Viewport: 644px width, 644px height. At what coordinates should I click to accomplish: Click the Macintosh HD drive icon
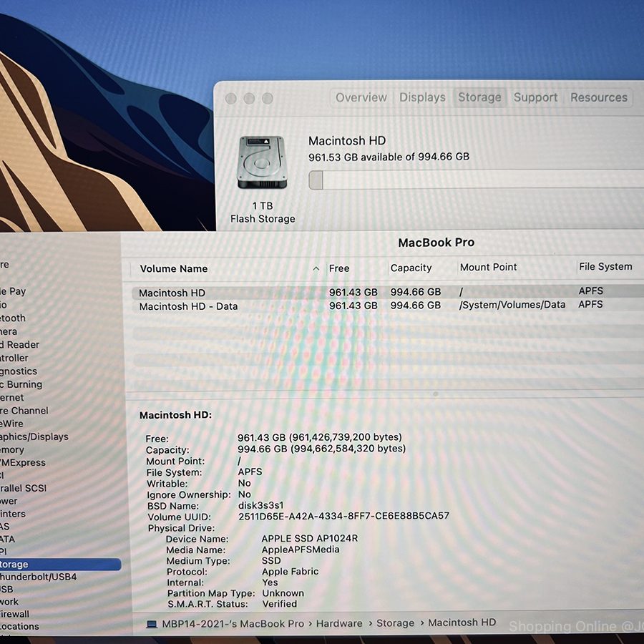point(262,162)
